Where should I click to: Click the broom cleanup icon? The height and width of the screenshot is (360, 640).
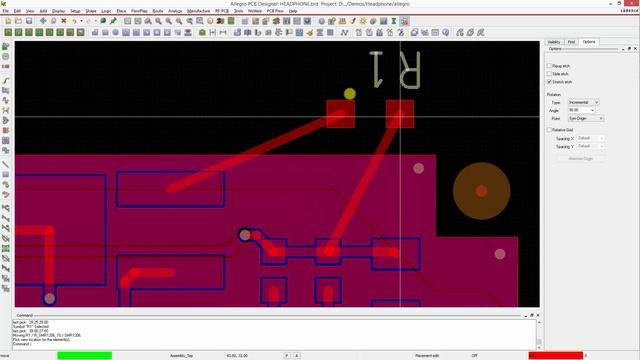point(309,32)
